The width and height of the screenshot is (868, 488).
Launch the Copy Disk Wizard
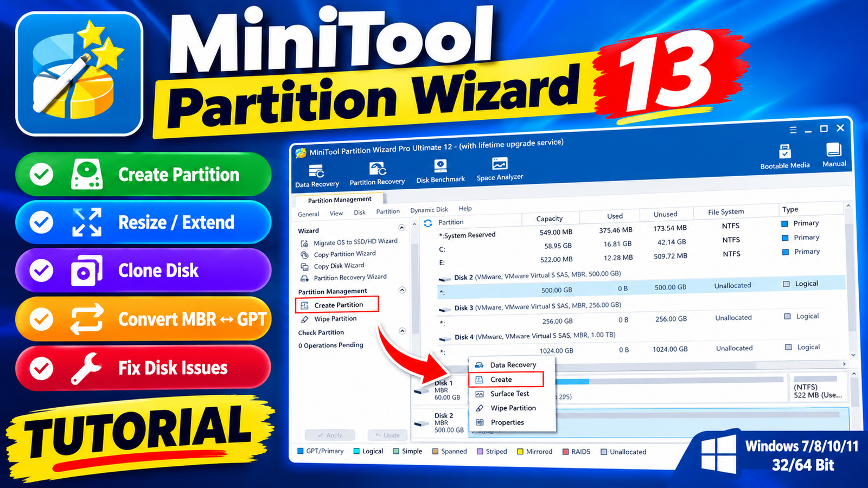pos(333,266)
